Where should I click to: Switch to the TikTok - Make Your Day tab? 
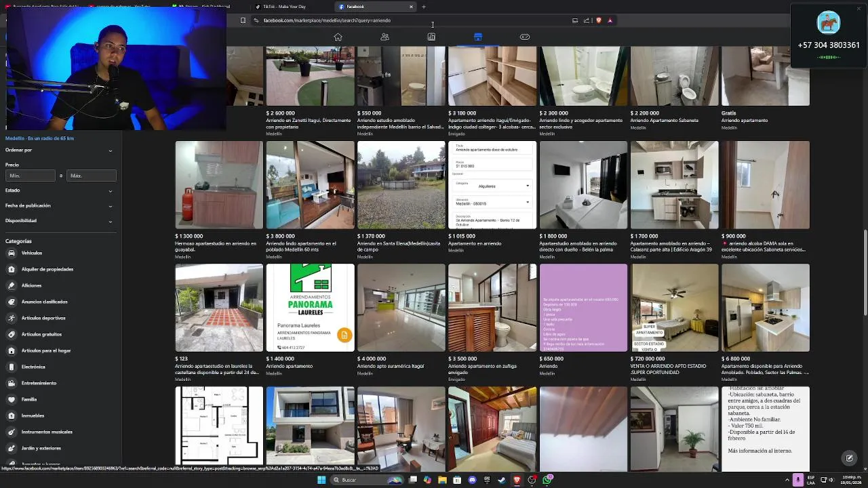(284, 7)
